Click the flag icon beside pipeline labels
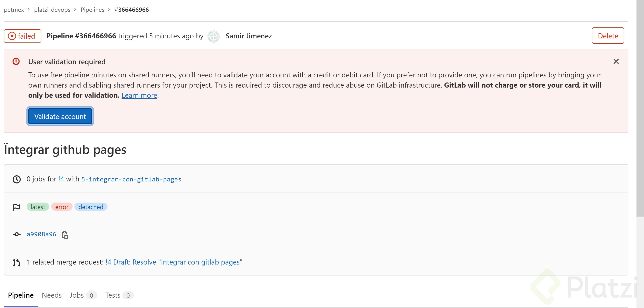The image size is (644, 308). click(17, 207)
